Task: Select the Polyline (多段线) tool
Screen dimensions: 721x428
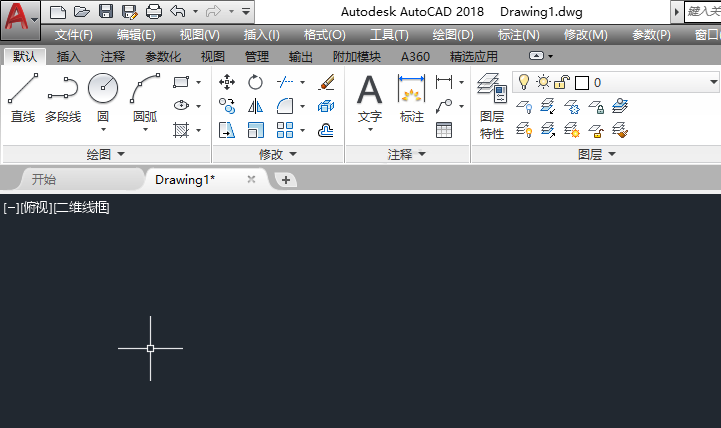Action: point(63,97)
